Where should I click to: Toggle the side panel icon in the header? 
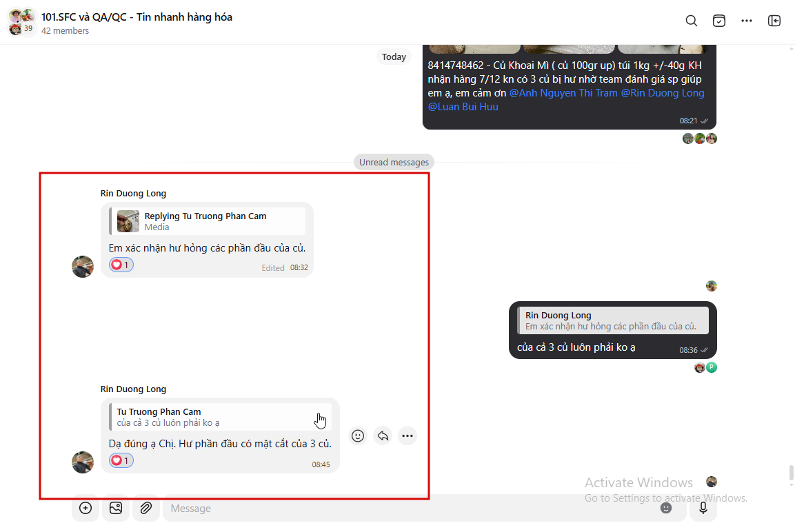click(x=774, y=21)
